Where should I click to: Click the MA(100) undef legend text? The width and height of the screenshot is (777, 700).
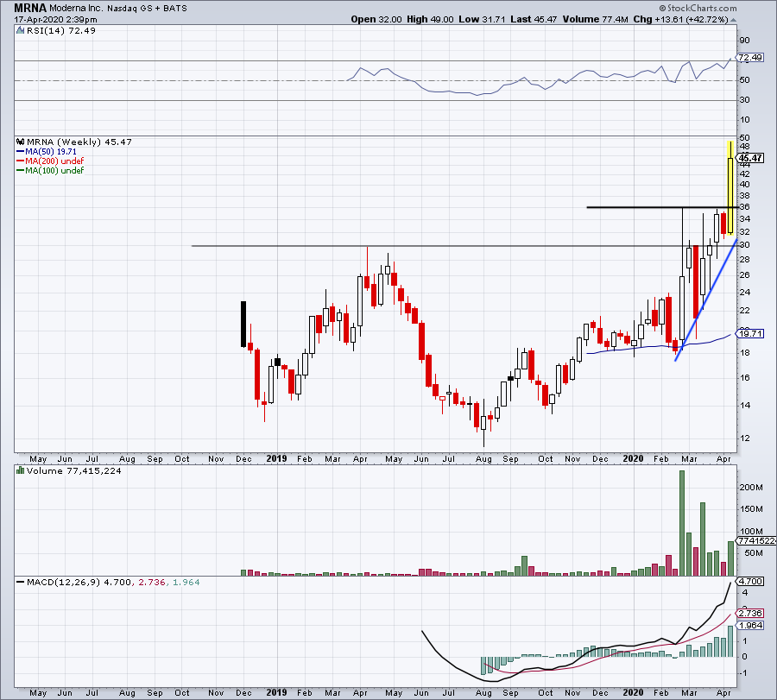(x=54, y=170)
